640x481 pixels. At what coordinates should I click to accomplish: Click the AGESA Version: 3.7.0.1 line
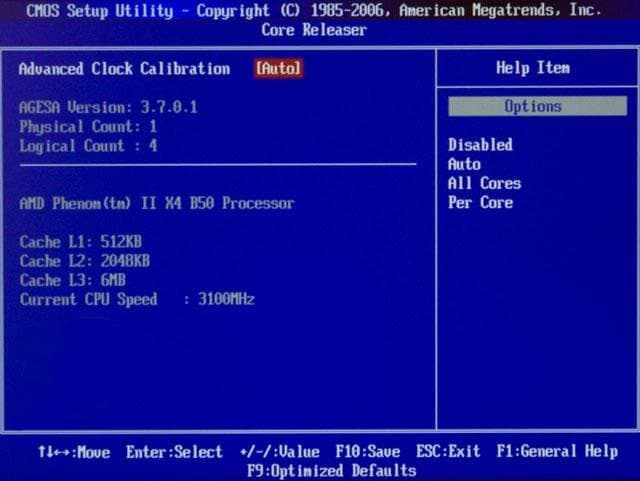click(109, 107)
